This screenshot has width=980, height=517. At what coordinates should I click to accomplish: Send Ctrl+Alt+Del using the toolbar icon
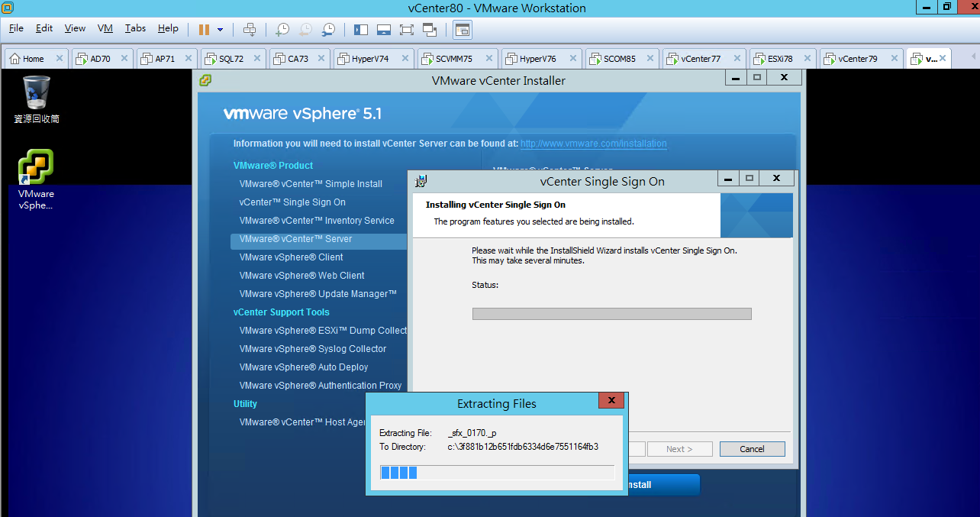(250, 30)
